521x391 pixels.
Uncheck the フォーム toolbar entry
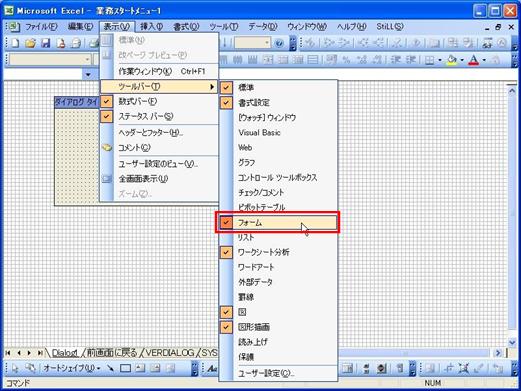pos(277,223)
